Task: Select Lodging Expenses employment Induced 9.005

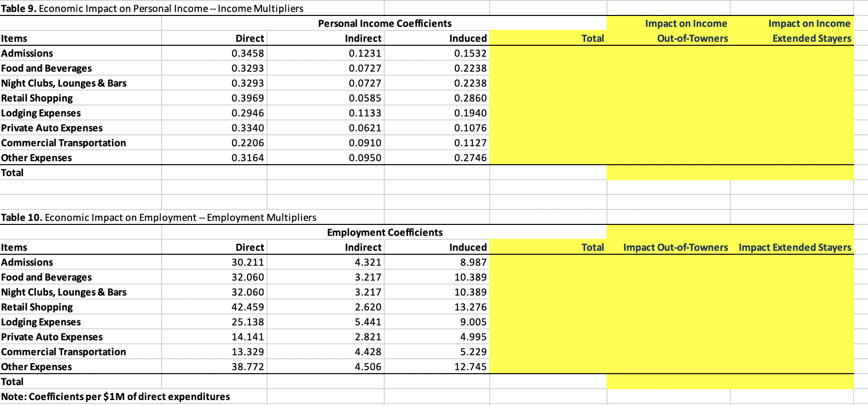Action: [473, 322]
